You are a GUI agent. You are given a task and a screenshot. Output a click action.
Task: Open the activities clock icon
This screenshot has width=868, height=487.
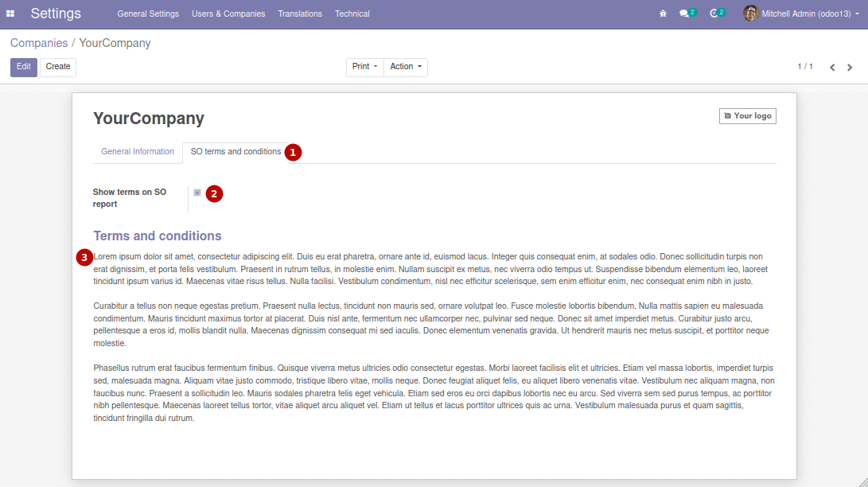(x=717, y=14)
